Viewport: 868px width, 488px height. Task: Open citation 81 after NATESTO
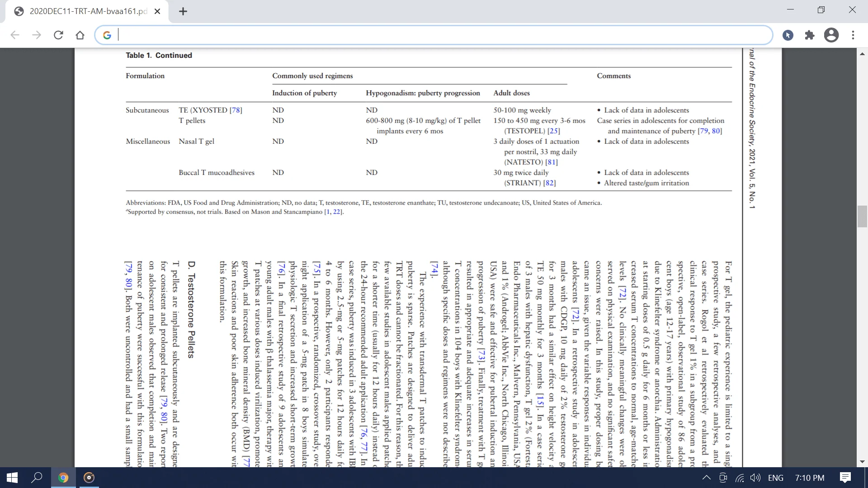click(552, 162)
